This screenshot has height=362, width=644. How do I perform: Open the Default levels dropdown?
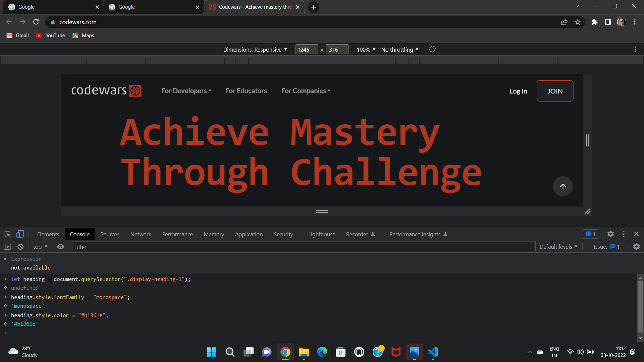coord(558,247)
